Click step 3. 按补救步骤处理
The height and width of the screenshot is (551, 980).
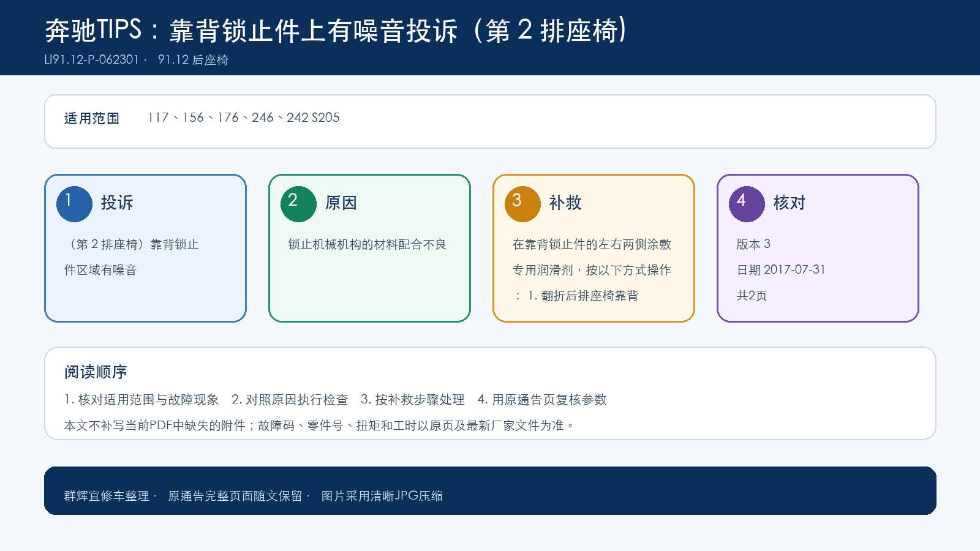[413, 400]
